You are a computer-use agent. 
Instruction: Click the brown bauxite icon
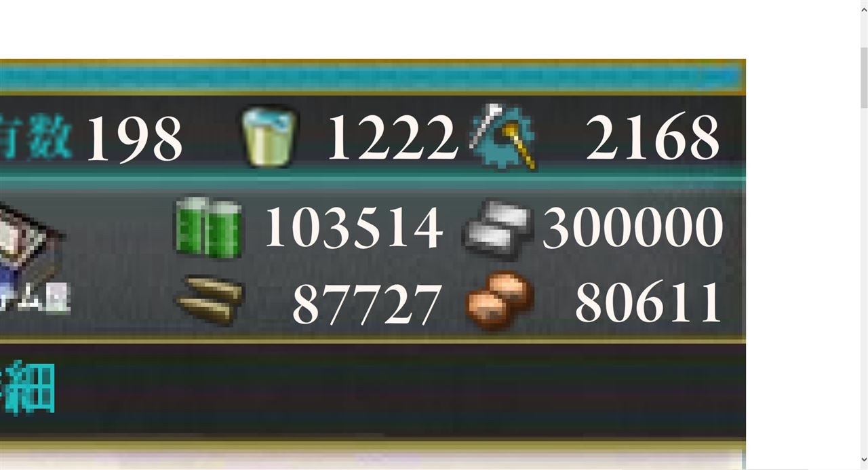[x=499, y=300]
